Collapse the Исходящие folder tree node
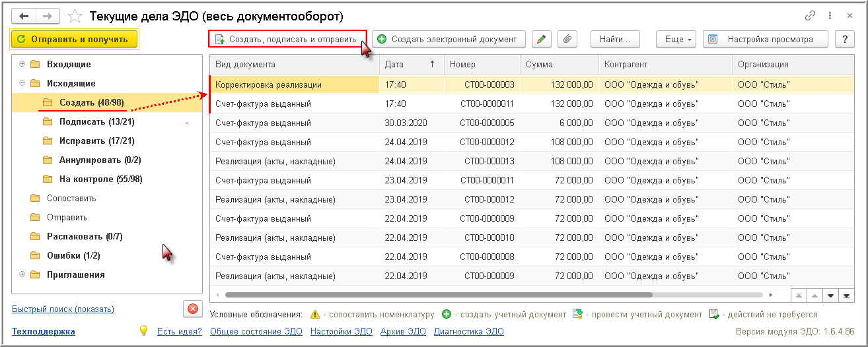Image resolution: width=868 pixels, height=347 pixels. click(x=22, y=84)
